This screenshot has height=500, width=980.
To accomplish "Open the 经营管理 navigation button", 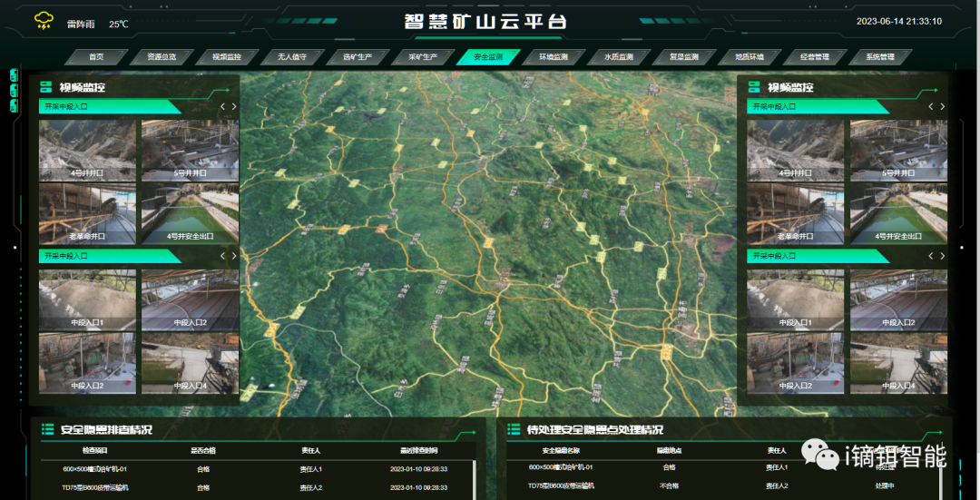I will pos(814,57).
